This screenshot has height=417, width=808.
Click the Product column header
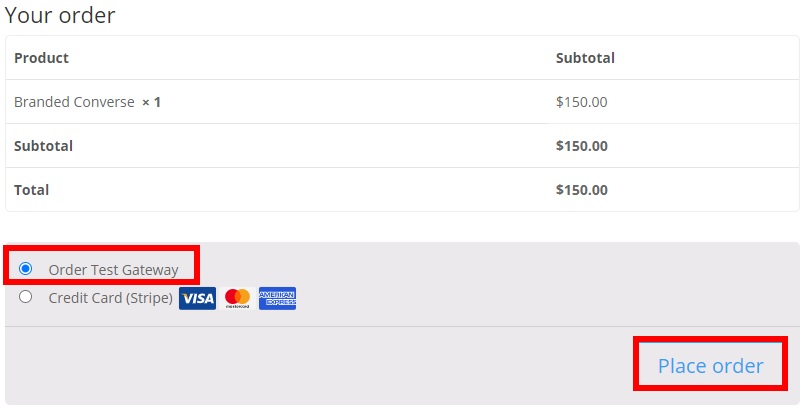tap(41, 58)
